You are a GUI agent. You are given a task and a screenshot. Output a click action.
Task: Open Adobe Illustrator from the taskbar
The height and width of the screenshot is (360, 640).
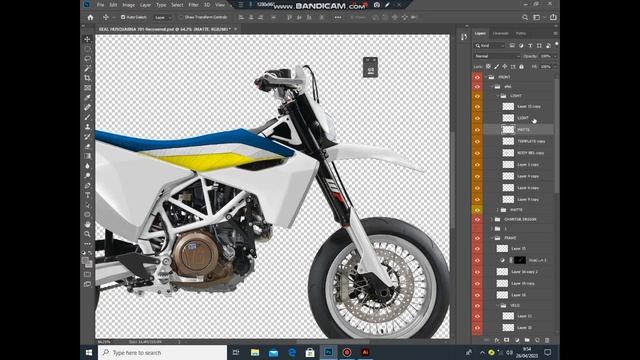[365, 352]
